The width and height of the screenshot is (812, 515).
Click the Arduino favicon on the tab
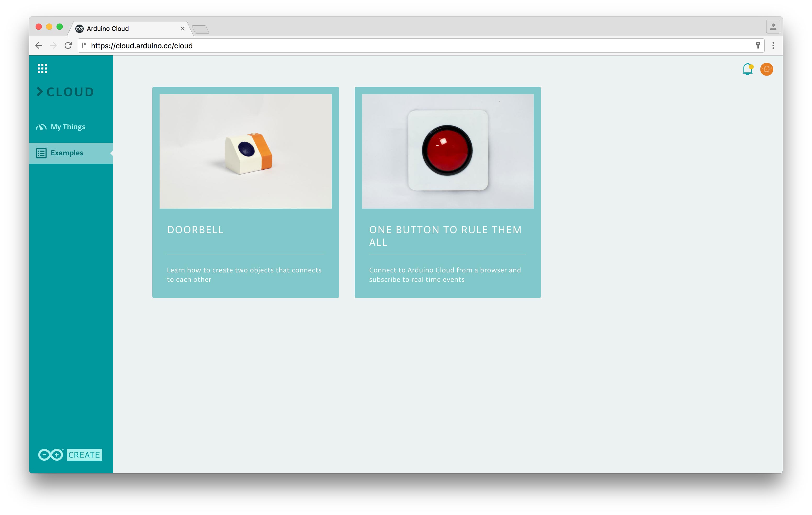(80, 29)
